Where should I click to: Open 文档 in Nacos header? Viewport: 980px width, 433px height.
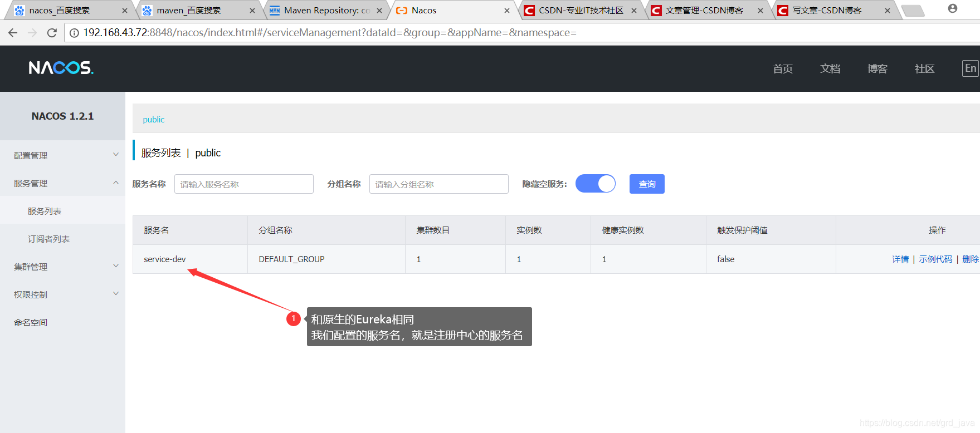[830, 68]
